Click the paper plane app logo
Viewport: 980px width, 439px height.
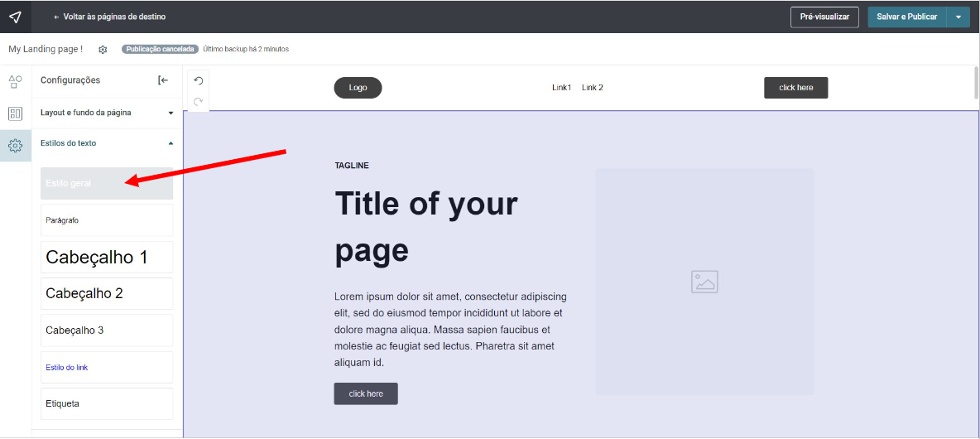[x=16, y=17]
